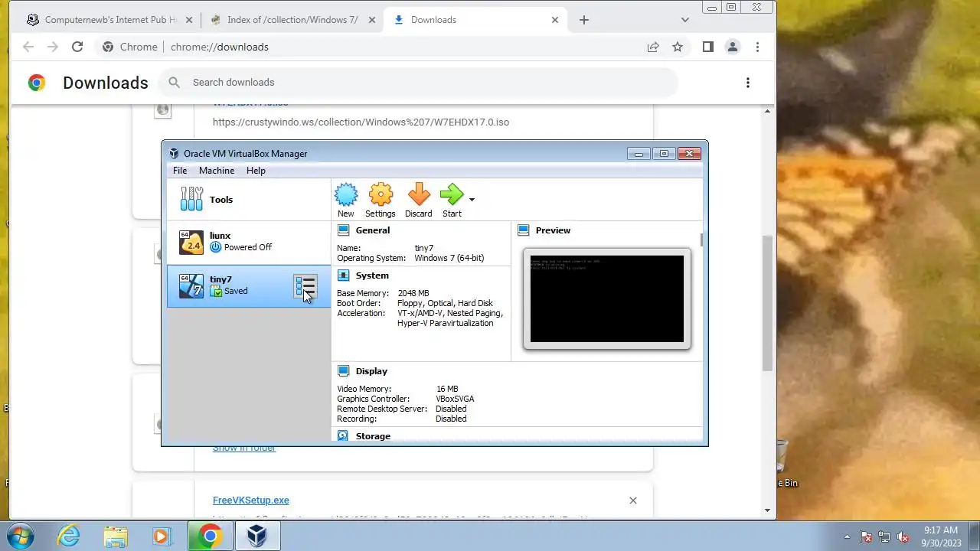Screen dimensions: 980x551
Task: Open Chrome three-dot main menu
Action: coord(757,47)
